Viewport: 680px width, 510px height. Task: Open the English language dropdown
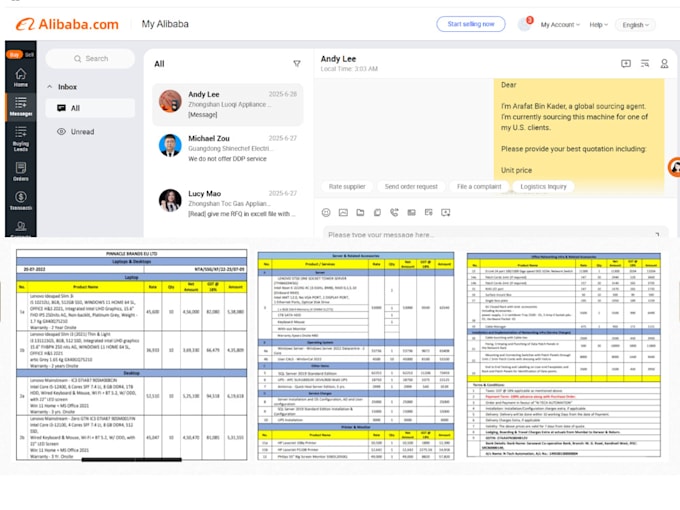(x=635, y=25)
